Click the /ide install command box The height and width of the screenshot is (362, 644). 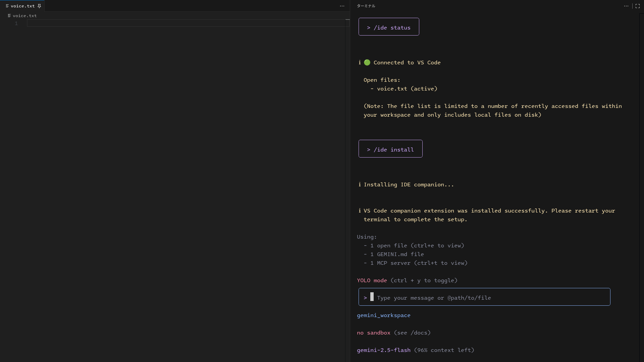pos(390,149)
